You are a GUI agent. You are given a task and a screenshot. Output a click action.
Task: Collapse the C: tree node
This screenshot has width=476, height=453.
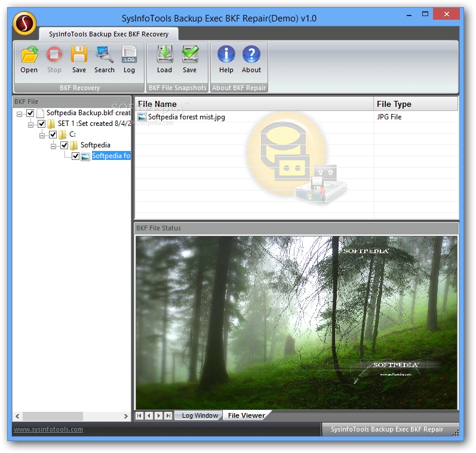coord(42,135)
